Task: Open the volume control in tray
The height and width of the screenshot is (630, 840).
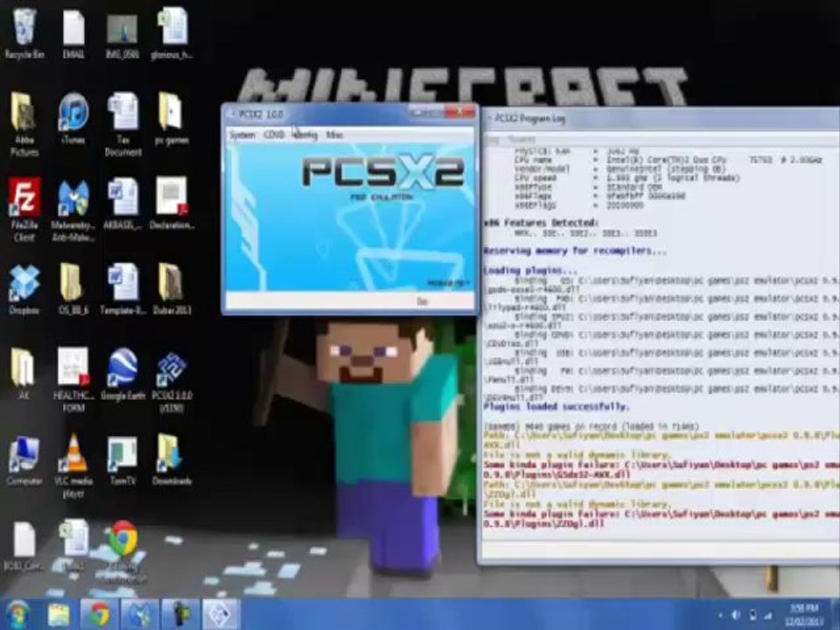Action: click(x=736, y=615)
